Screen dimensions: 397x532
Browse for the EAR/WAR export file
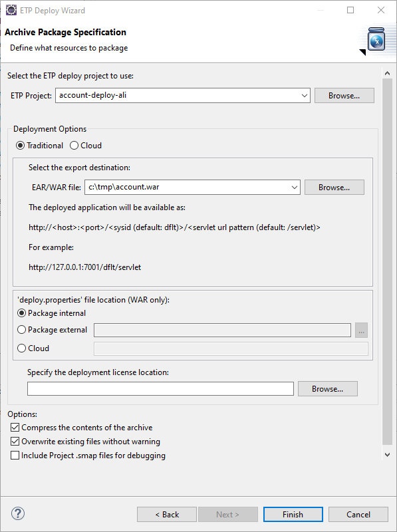click(x=334, y=188)
